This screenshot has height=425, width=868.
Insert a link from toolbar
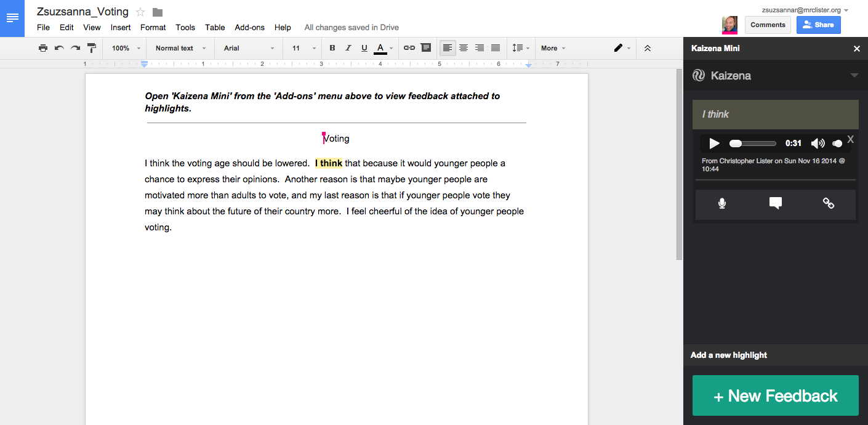tap(409, 48)
